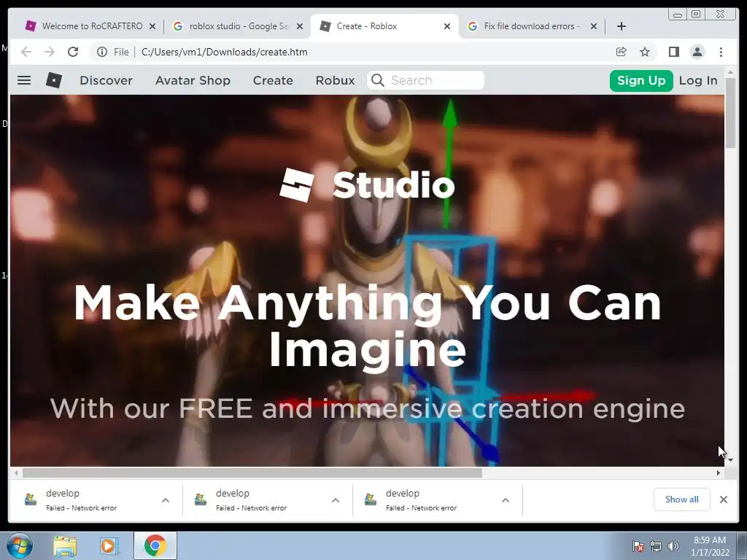Click the Show desktop button beside the clock
The image size is (747, 560).
pyautogui.click(x=742, y=545)
